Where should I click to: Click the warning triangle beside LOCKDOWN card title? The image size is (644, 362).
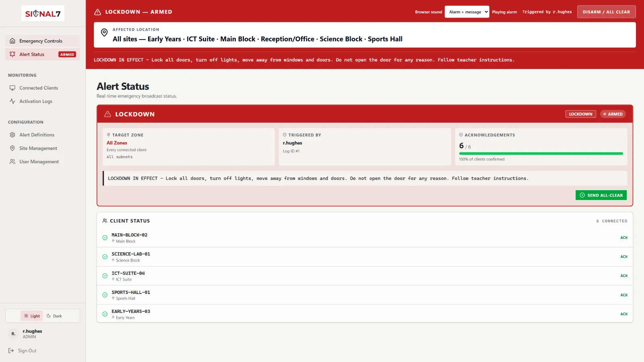[107, 114]
